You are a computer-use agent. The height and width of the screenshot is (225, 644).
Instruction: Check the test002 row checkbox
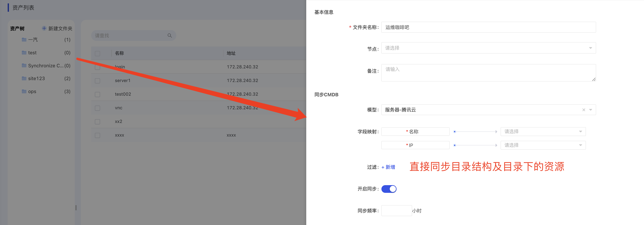(x=98, y=95)
